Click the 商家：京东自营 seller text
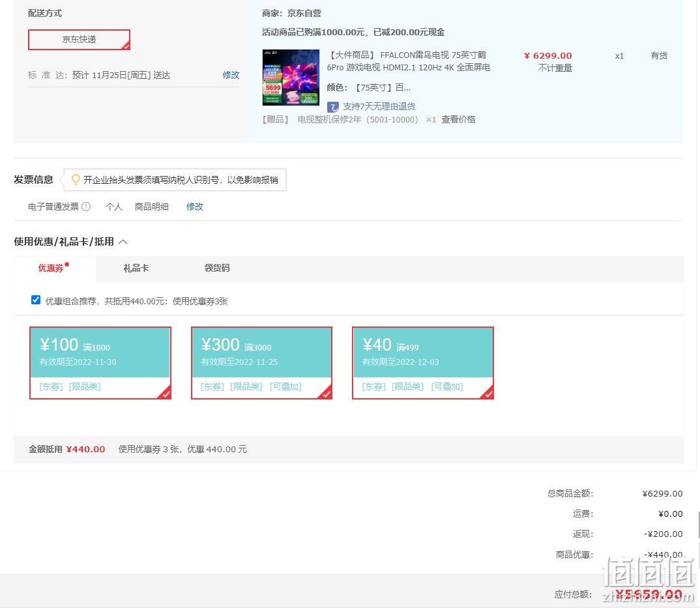The width and height of the screenshot is (700, 608). 291,14
